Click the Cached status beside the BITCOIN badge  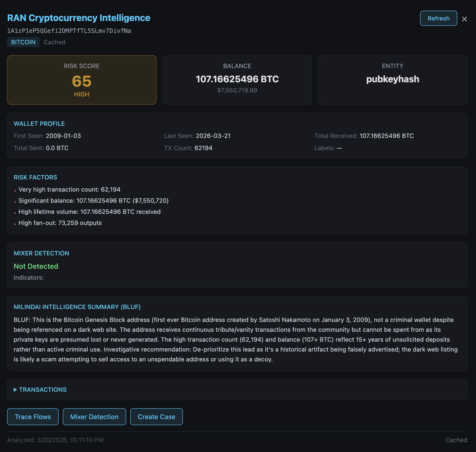(x=54, y=42)
